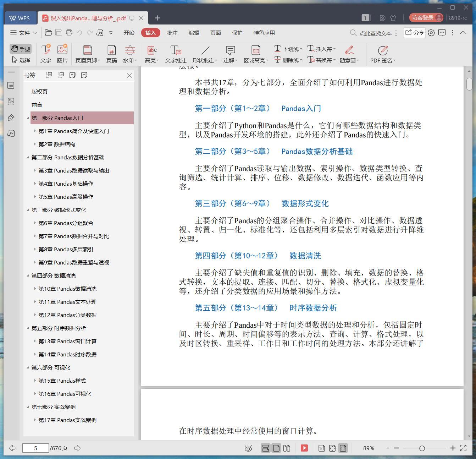Switch to the 编辑 tab
Screen dimensions: 476x459
(x=194, y=33)
